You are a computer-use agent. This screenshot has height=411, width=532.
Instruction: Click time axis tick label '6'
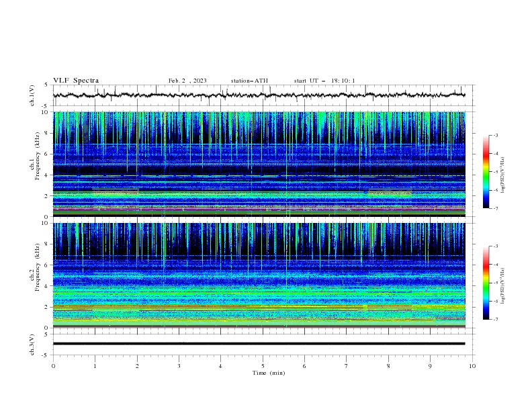pyautogui.click(x=305, y=366)
